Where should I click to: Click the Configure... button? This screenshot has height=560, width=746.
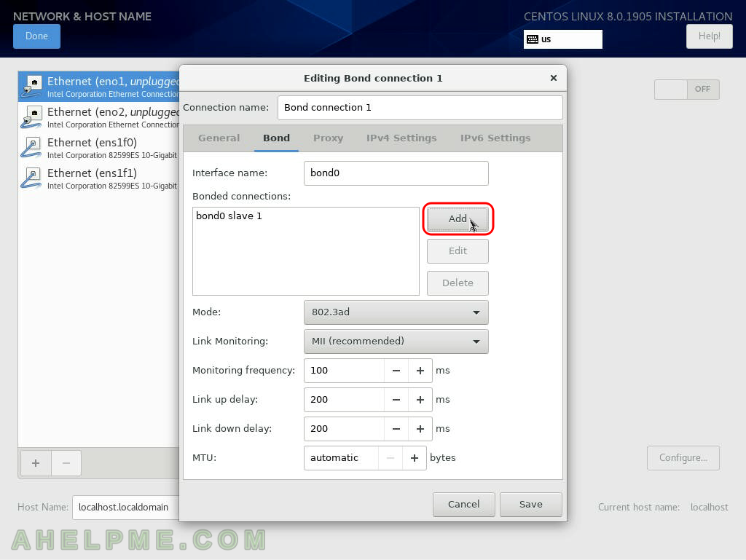[x=683, y=458]
